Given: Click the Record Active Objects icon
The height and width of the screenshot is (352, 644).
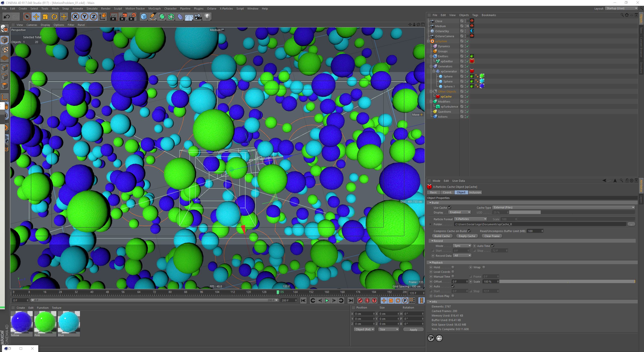Looking at the screenshot, I should 360,300.
